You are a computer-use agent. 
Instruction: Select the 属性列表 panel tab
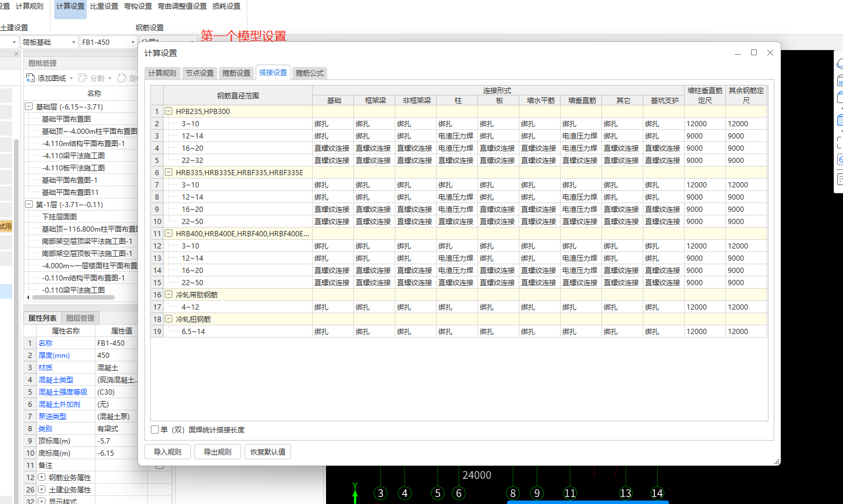click(42, 318)
